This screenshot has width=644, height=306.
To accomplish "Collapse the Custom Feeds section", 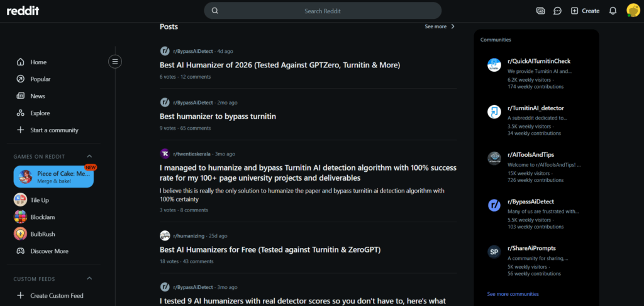I will [x=89, y=278].
